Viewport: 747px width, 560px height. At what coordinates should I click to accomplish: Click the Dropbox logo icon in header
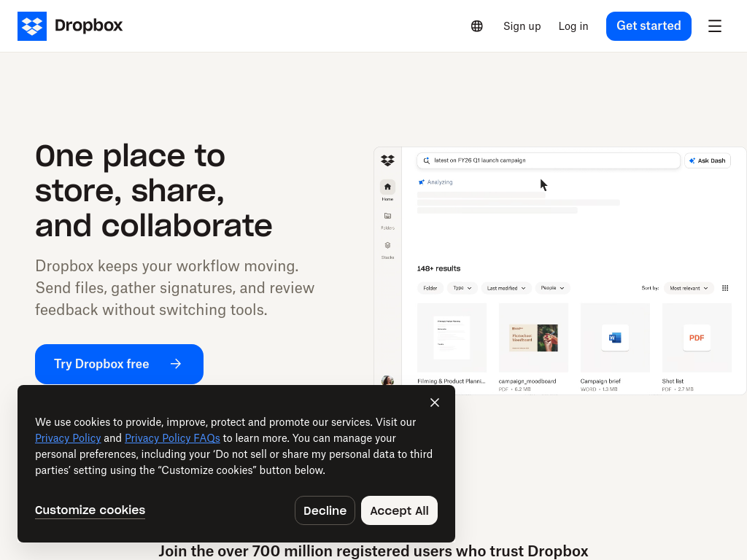32,26
